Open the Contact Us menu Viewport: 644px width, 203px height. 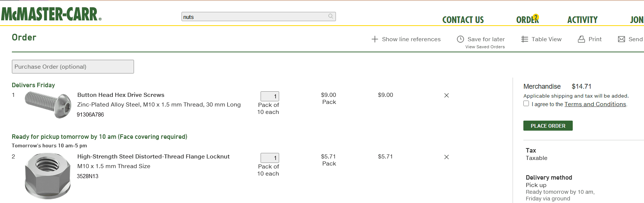[x=463, y=20]
